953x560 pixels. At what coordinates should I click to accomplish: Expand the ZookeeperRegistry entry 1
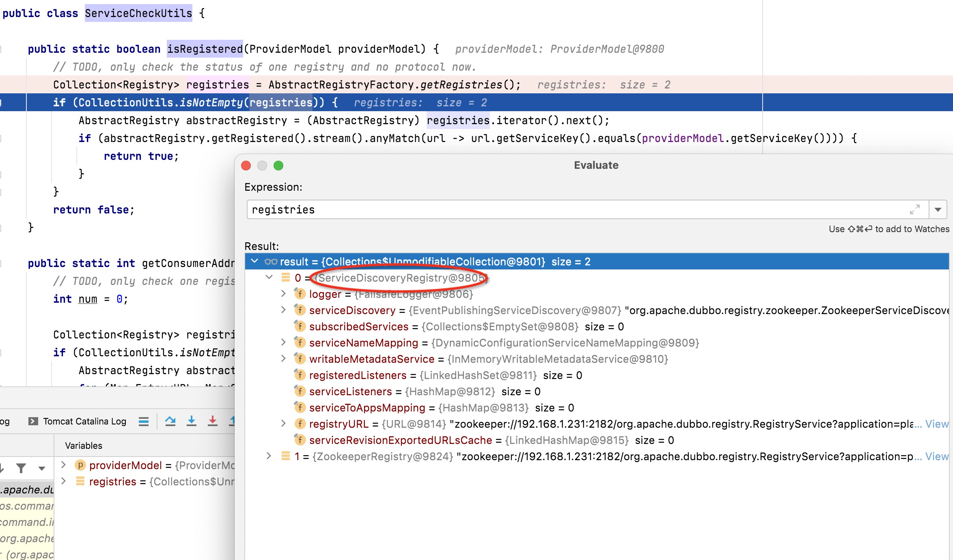(269, 456)
